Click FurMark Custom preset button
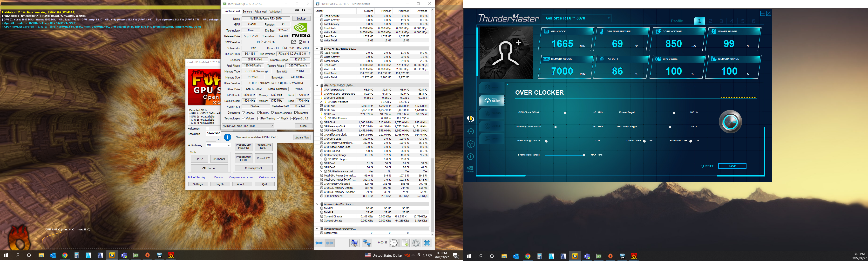This screenshot has width=868, height=261. click(253, 168)
